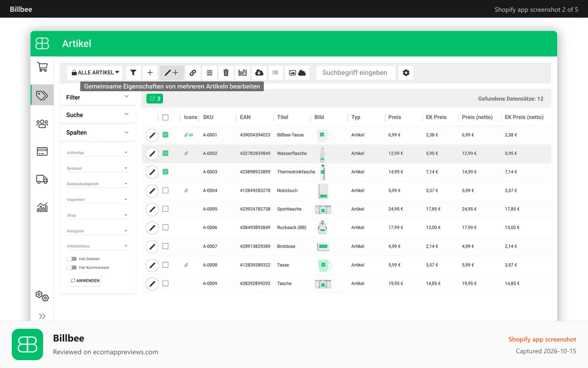Click the EAN 438392899292 cell
The width and height of the screenshot is (588, 368).
[255, 284]
